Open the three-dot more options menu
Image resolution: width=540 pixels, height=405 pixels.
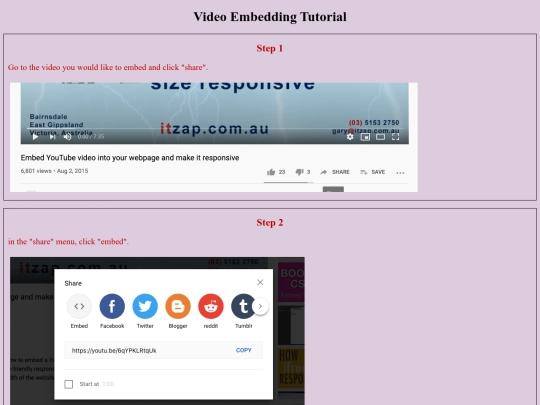(400, 173)
